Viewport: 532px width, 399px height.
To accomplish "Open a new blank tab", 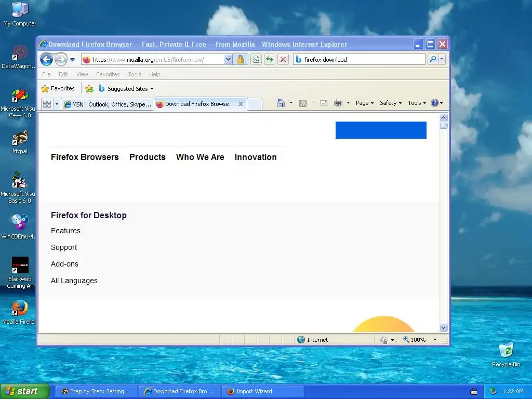I will (254, 104).
